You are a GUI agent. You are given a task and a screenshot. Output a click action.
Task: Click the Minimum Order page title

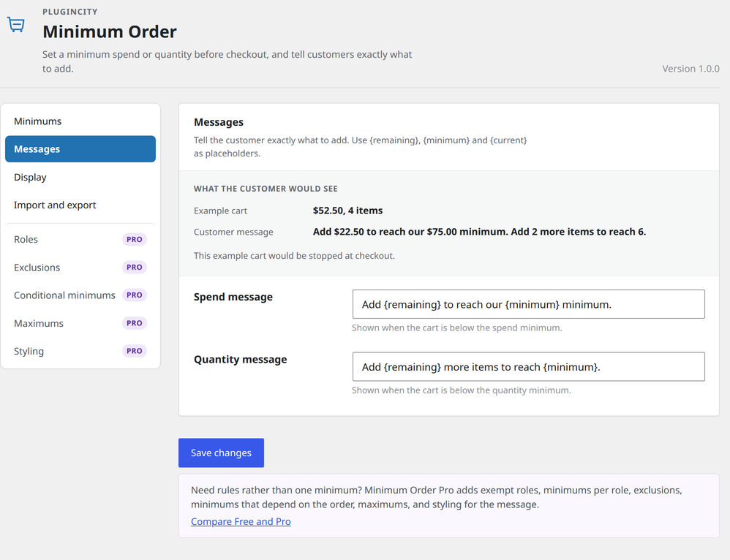[x=110, y=31]
